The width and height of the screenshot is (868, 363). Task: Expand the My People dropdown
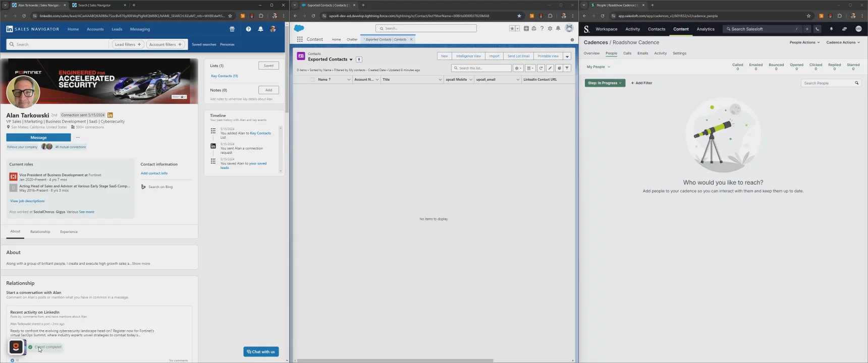click(598, 67)
